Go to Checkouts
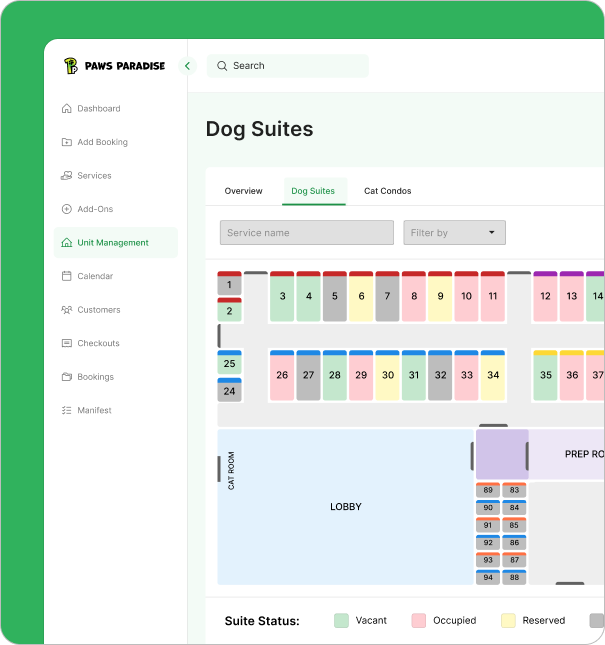Viewport: 605px width, 645px height. pyautogui.click(x=98, y=343)
